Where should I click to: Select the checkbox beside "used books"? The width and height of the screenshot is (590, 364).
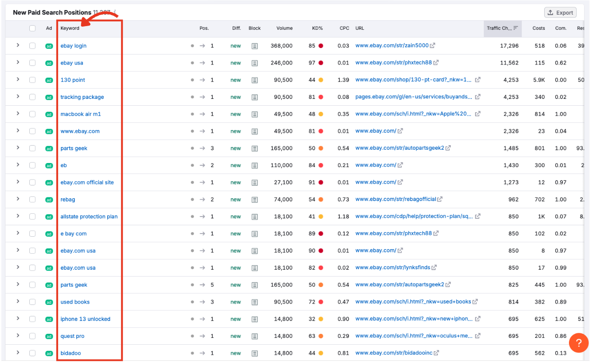pyautogui.click(x=33, y=302)
